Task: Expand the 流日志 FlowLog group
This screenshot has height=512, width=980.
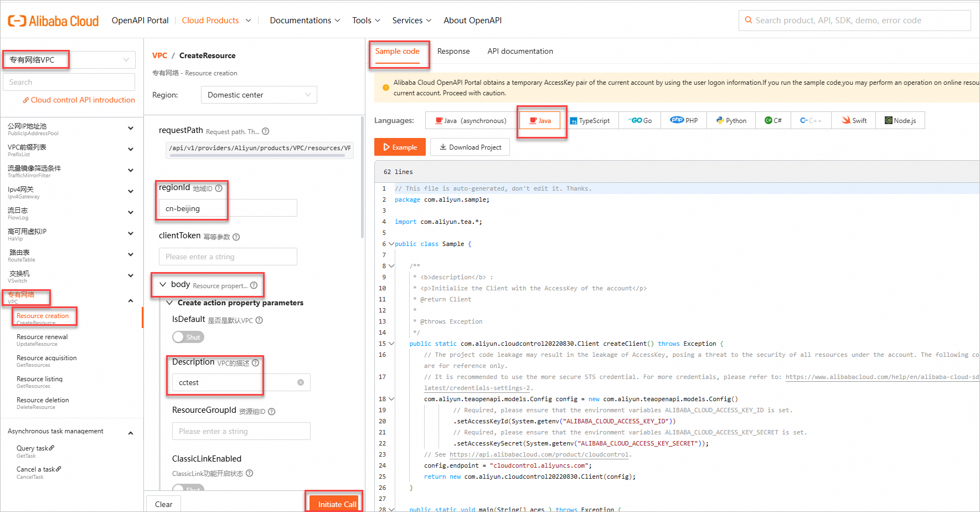Action: 131,213
